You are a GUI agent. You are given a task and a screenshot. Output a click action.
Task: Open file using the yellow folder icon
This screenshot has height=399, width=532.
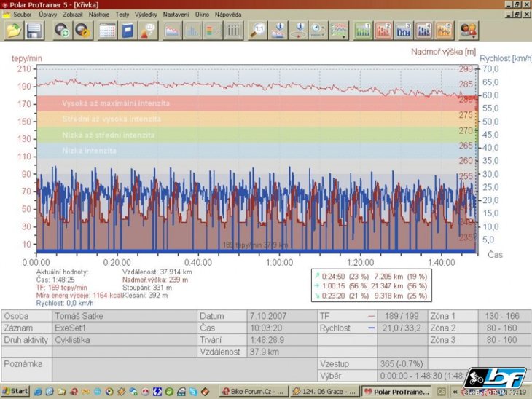14,30
